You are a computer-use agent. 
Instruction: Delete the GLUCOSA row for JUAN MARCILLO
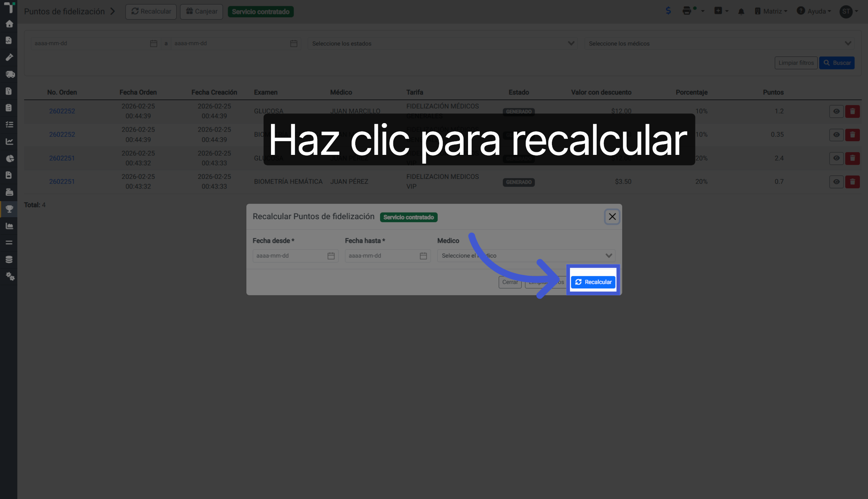[x=852, y=111]
